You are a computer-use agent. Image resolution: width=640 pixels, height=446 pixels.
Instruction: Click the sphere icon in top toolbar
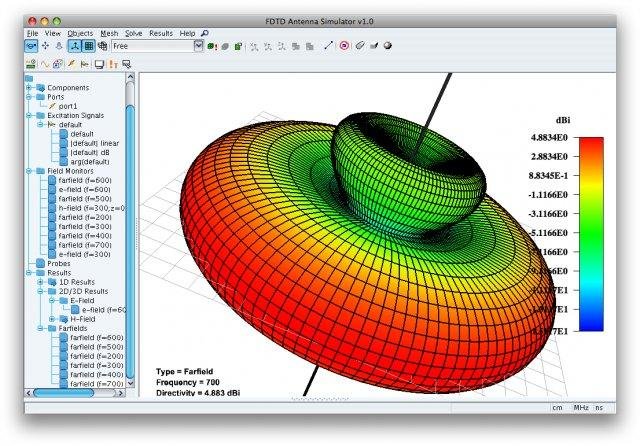click(x=387, y=46)
